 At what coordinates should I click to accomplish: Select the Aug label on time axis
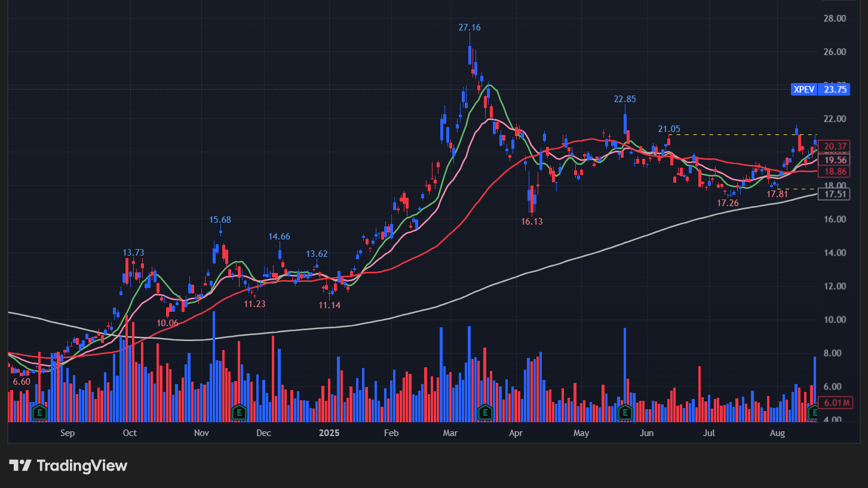coord(777,433)
